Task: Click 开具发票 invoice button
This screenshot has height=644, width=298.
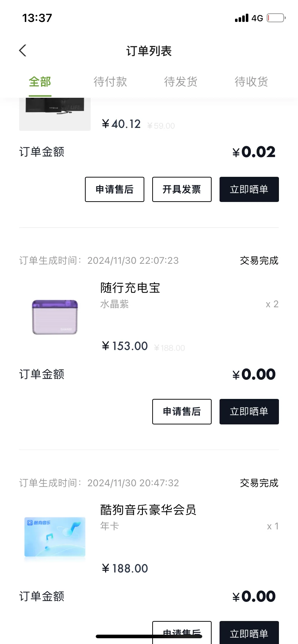Action: point(182,189)
